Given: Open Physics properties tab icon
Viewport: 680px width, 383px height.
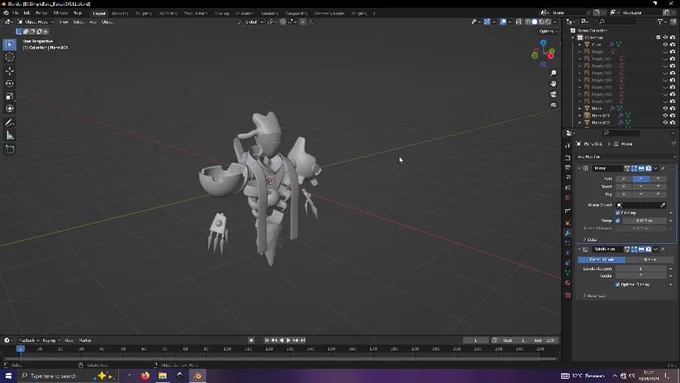Looking at the screenshot, I should (x=568, y=253).
